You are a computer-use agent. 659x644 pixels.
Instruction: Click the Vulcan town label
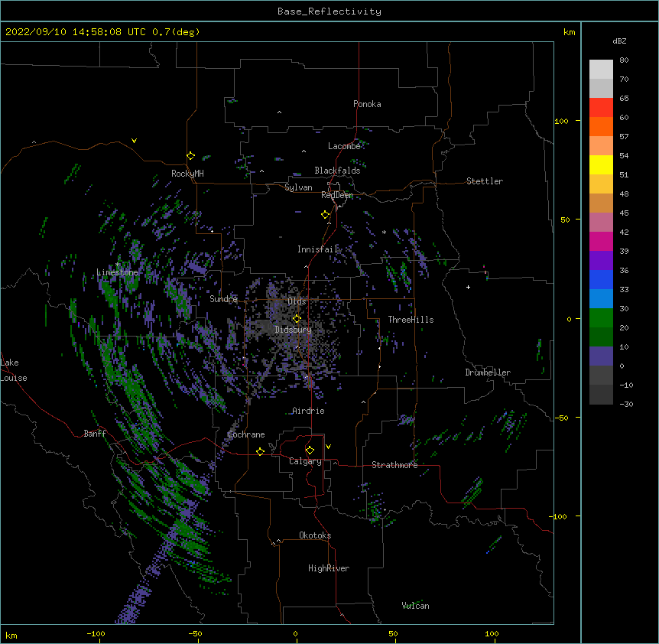(x=415, y=606)
